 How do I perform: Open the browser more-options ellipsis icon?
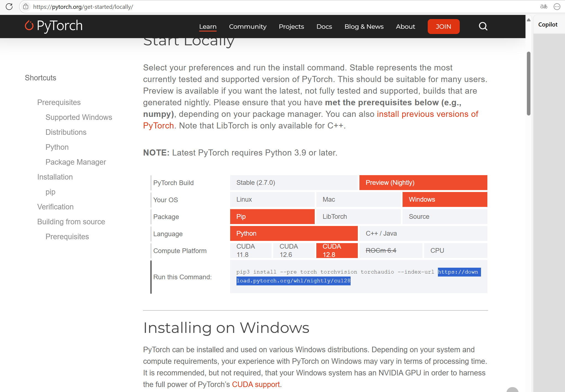(x=557, y=7)
